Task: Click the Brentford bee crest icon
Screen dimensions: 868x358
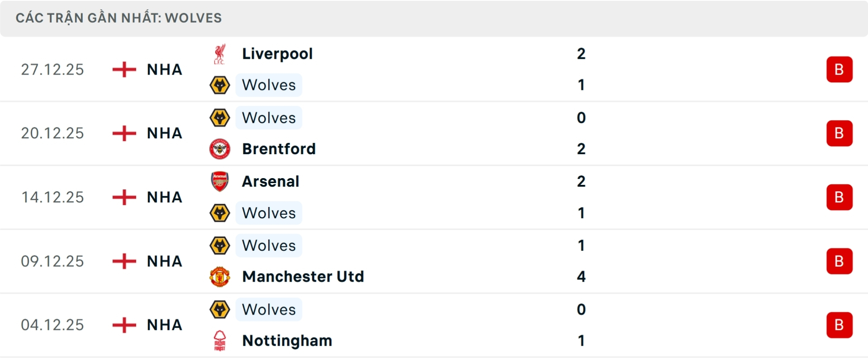Action: (220, 149)
